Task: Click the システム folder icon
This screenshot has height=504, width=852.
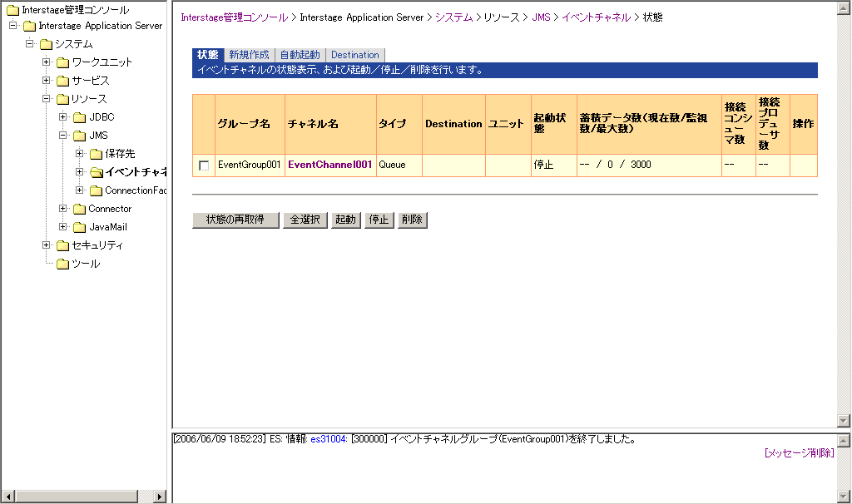Action: click(x=47, y=44)
